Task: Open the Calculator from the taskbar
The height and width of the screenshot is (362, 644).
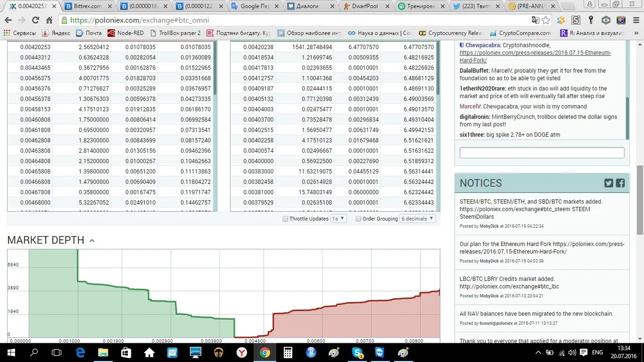Action: [288, 352]
